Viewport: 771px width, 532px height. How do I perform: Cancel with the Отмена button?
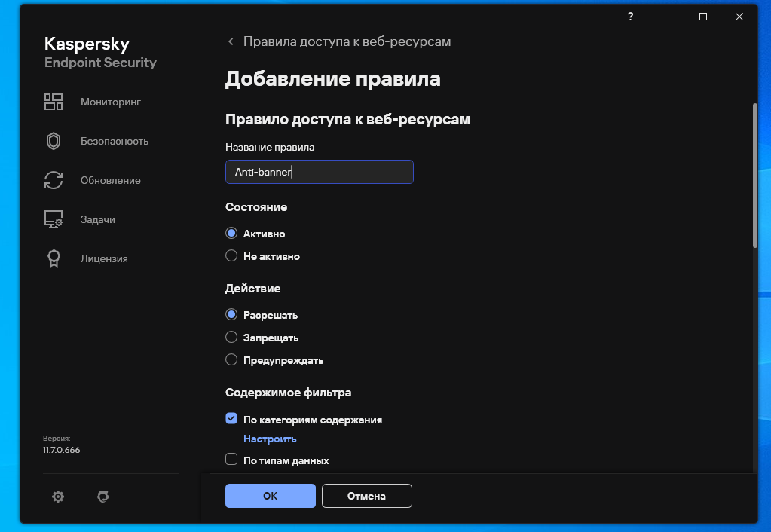pos(367,496)
